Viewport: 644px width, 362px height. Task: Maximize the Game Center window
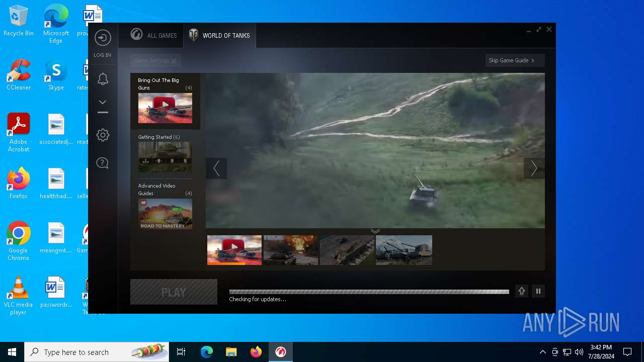[539, 30]
